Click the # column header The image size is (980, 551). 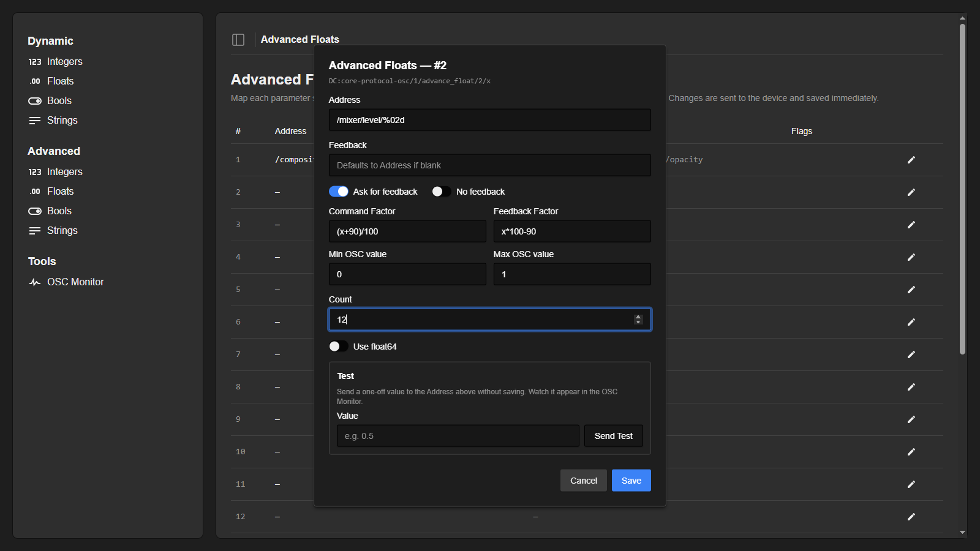pyautogui.click(x=238, y=131)
